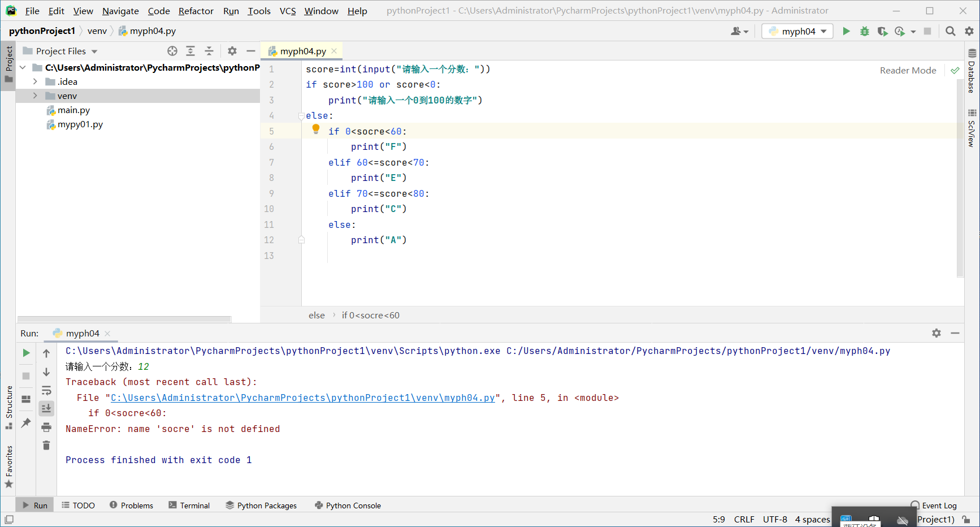This screenshot has width=980, height=527.
Task: Select the myph04 Run tab
Action: pyautogui.click(x=82, y=333)
